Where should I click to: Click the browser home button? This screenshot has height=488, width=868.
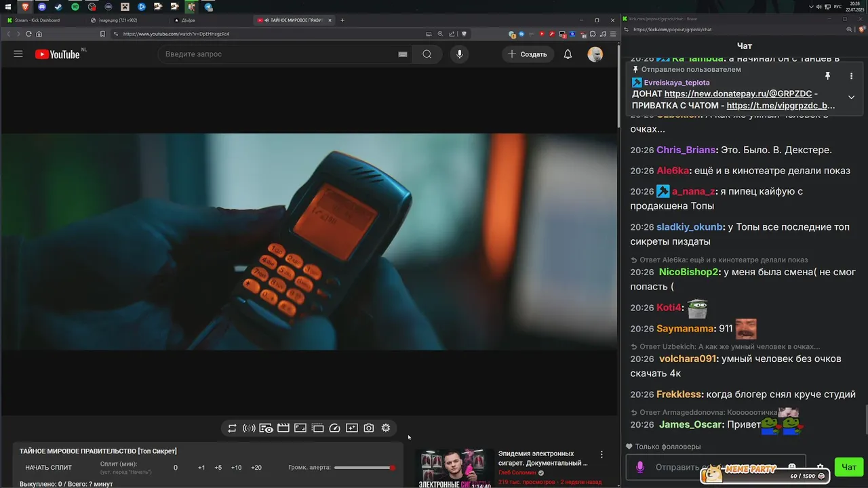[x=39, y=34]
